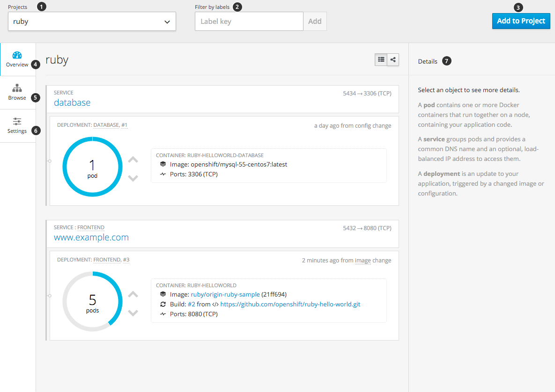
Task: Open the Projects dropdown showing ruby
Action: tap(92, 22)
